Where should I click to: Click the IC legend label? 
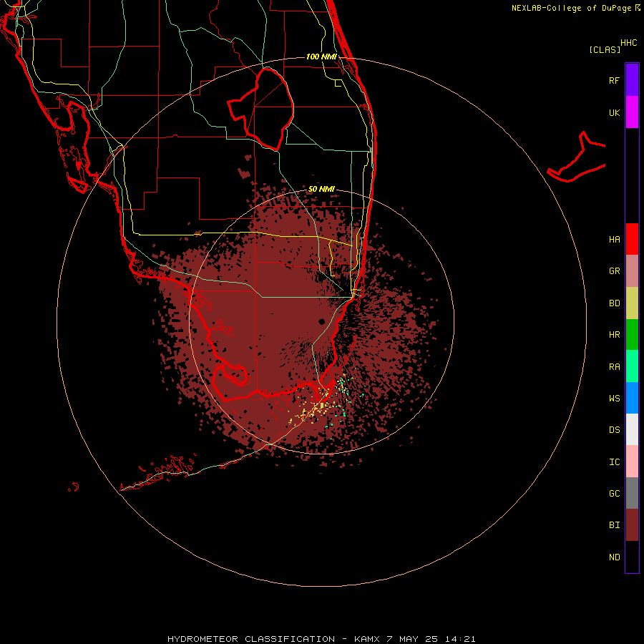click(614, 462)
